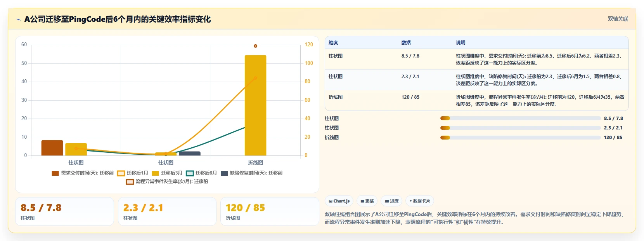Click the summary paragraph starting 双轴柱线组合图
The height and width of the screenshot is (241, 644).
[x=474, y=218]
